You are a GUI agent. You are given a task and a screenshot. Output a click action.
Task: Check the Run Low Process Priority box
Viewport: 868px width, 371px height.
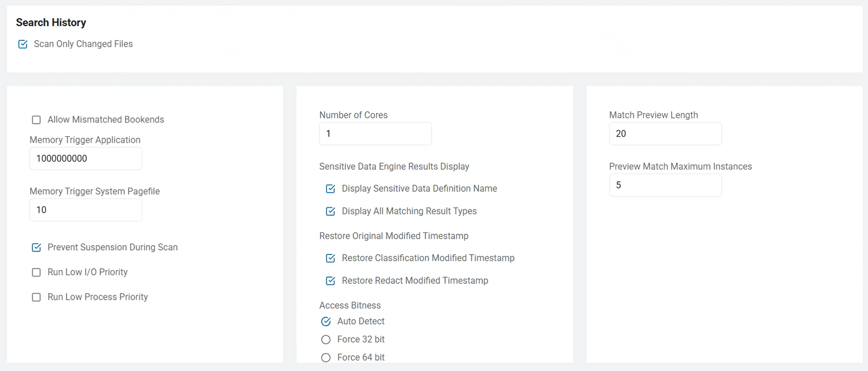click(36, 297)
